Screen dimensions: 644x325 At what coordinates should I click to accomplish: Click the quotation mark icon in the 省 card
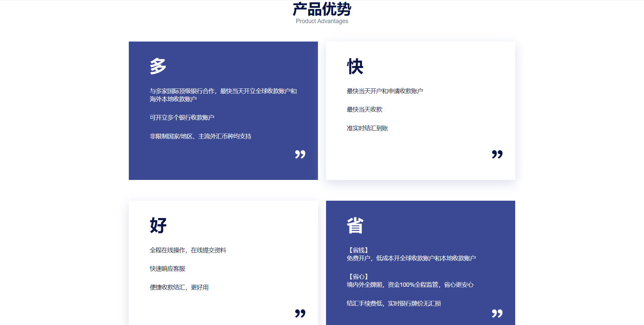click(497, 314)
